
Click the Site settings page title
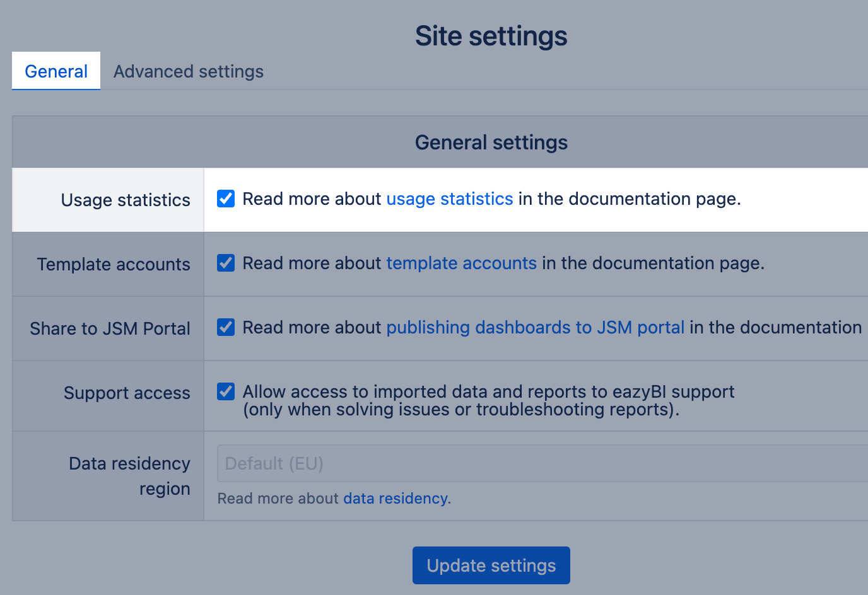[x=491, y=36]
